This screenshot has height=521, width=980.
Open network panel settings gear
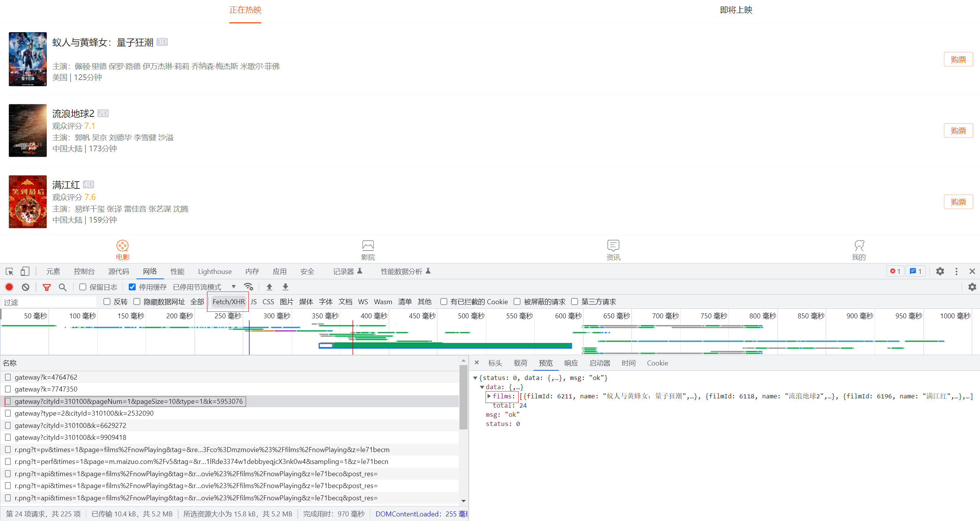tap(972, 287)
